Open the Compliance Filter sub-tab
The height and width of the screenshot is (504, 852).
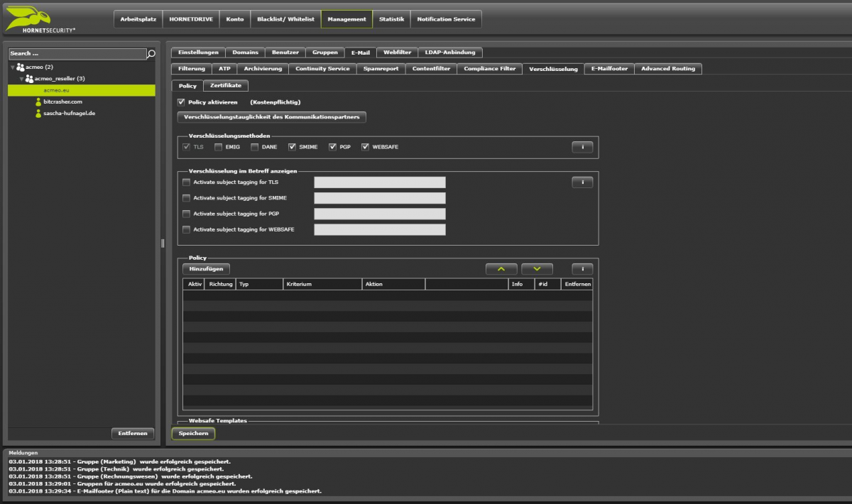489,69
